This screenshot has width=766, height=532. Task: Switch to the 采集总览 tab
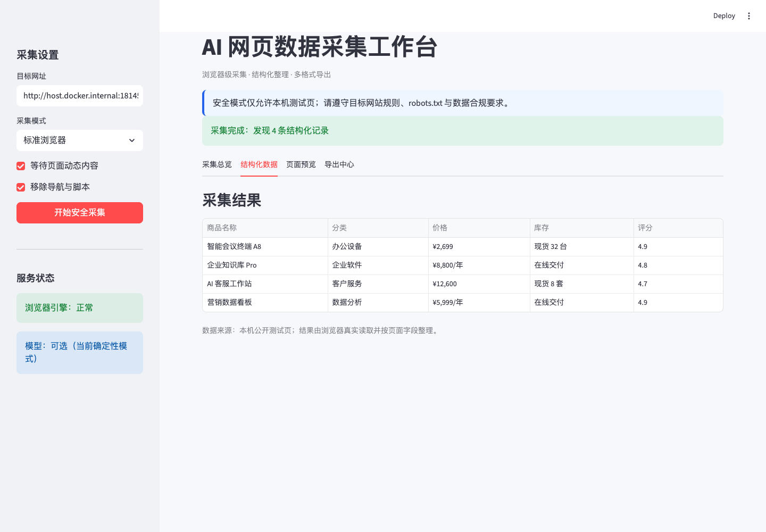click(217, 164)
